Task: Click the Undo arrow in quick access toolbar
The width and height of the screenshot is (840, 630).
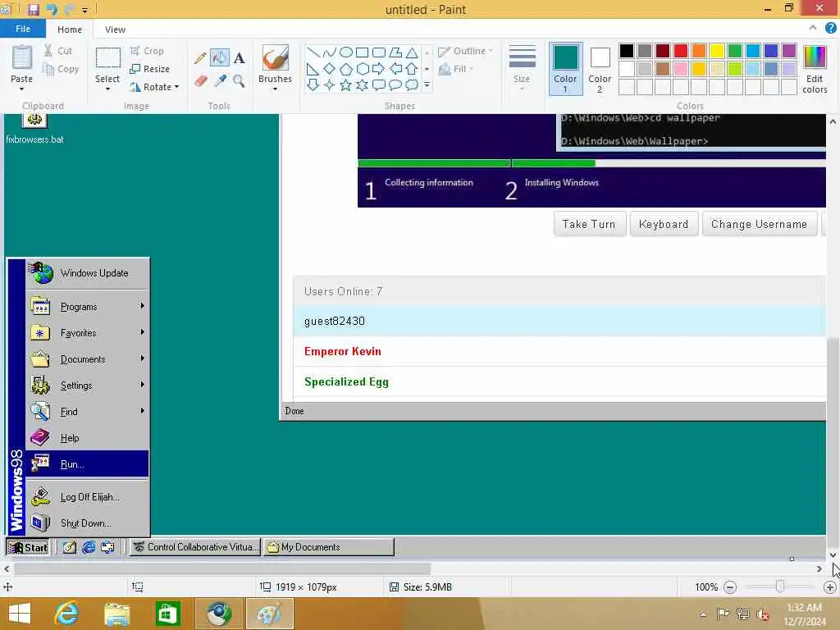Action: pos(52,10)
